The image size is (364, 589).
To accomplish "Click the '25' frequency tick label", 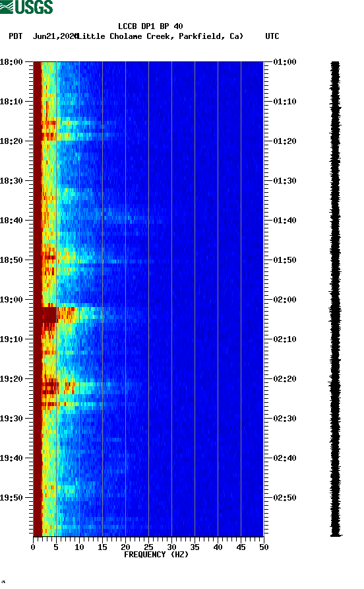I will click(148, 547).
